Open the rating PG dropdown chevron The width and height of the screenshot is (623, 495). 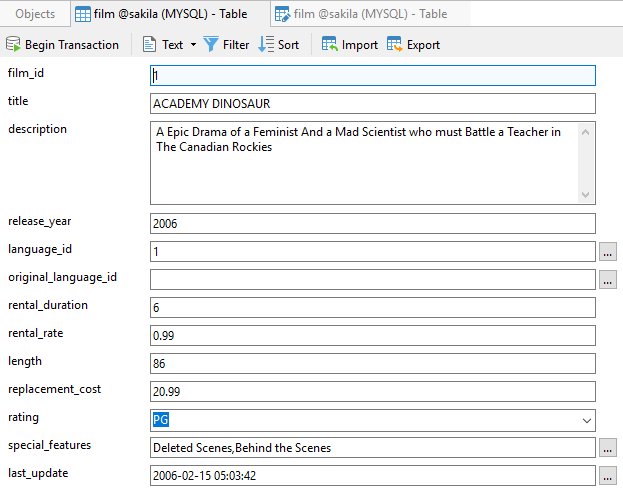(586, 420)
